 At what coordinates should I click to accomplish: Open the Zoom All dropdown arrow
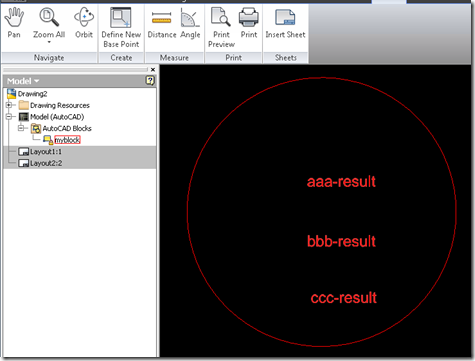click(x=49, y=42)
